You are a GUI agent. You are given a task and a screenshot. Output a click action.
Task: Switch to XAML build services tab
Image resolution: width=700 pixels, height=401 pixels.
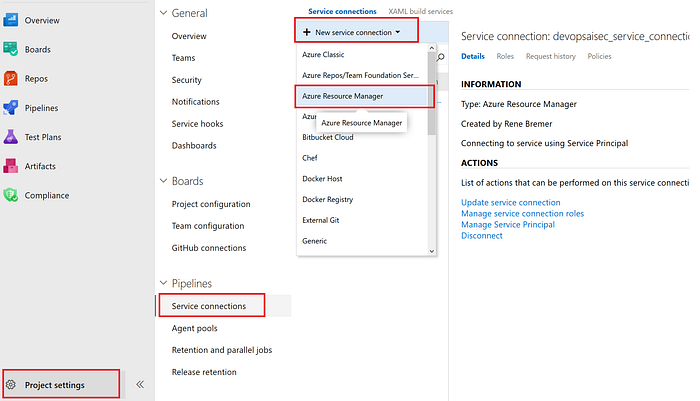coord(420,11)
